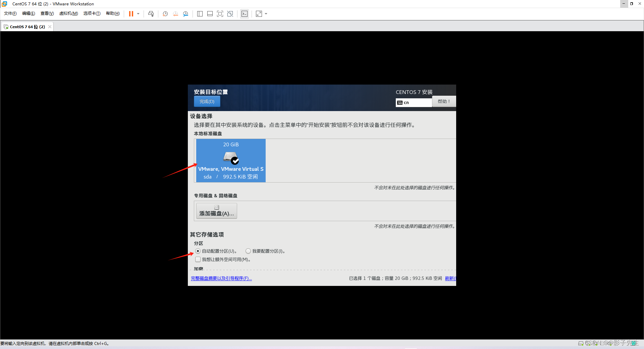This screenshot has width=644, height=349.
Task: Minimize the VMware Workstation window
Action: coord(624,4)
